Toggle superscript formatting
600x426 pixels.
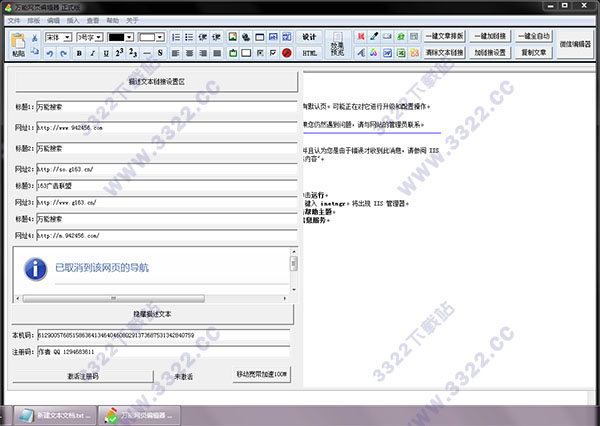(x=119, y=53)
